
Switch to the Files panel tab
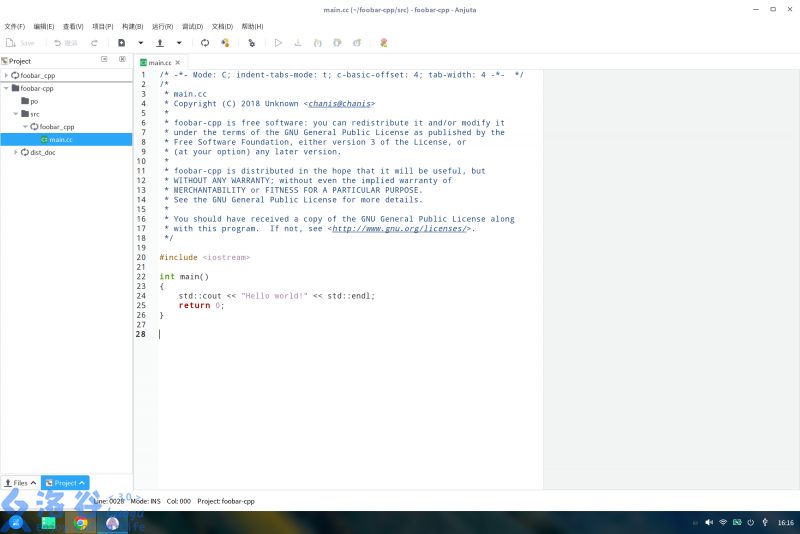20,483
